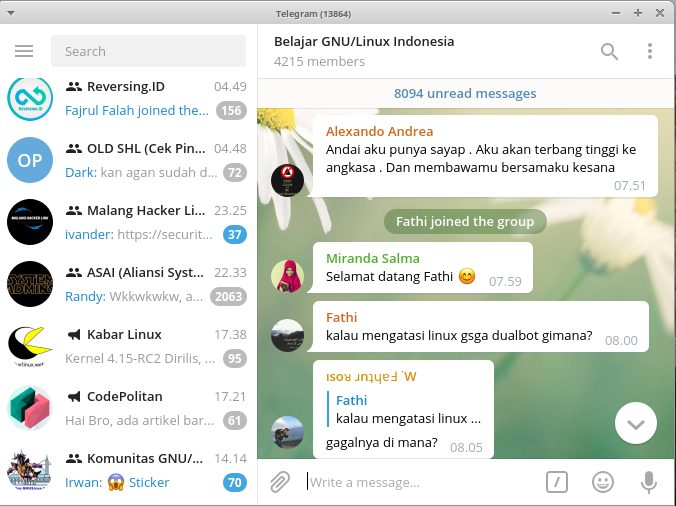Click the CodePolitan avatar logo
The width and height of the screenshot is (676, 506).
(30, 408)
